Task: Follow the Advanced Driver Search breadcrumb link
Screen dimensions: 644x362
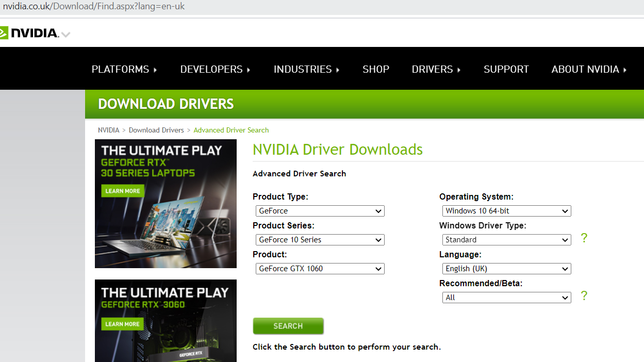Action: click(231, 130)
